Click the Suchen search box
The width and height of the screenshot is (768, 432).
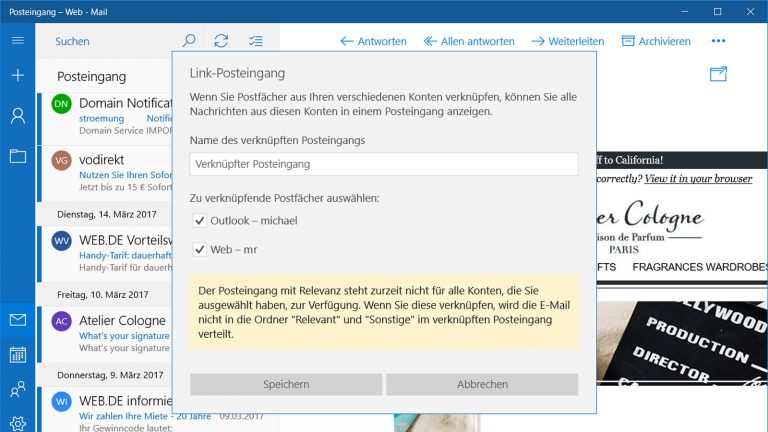[x=112, y=41]
